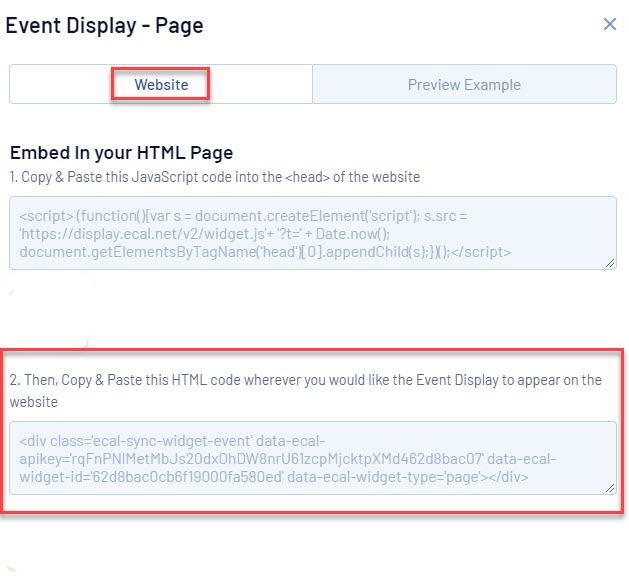Switch to the Website tab
Viewport: 629px width, 585px height.
pyautogui.click(x=161, y=84)
